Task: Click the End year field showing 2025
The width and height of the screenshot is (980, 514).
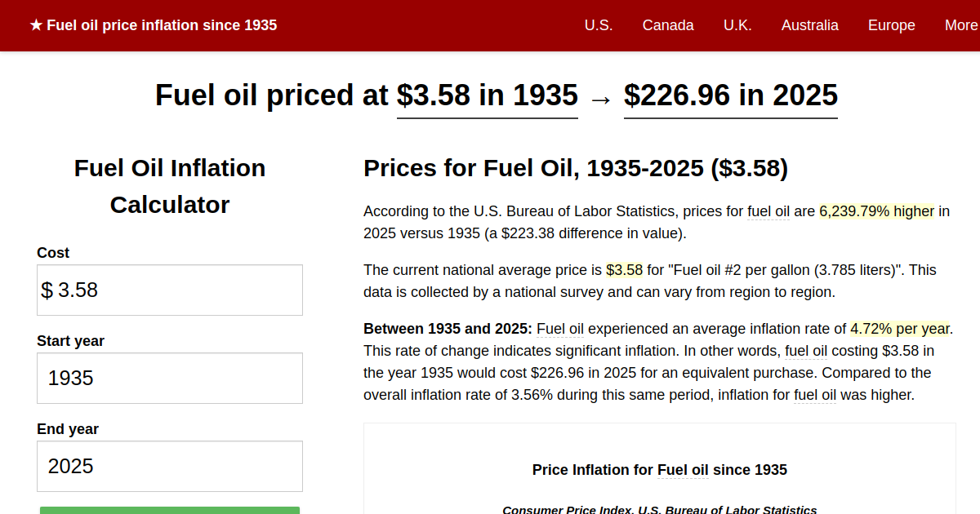Action: (169, 466)
